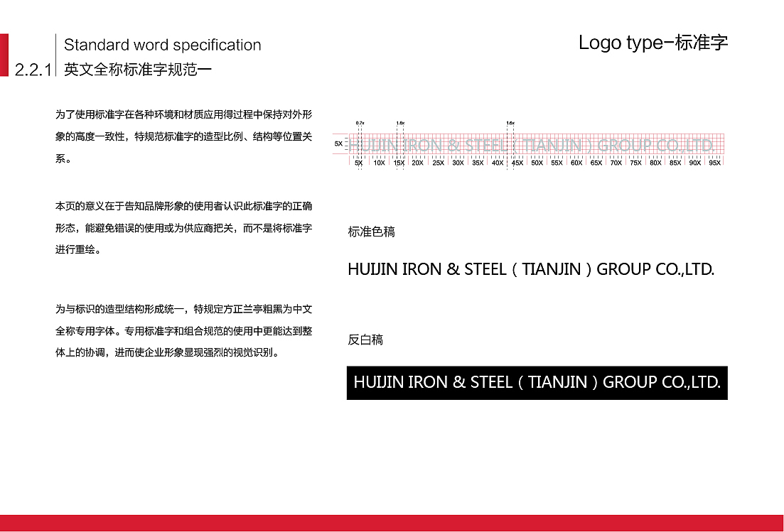Image resolution: width=784 pixels, height=532 pixels.
Task: Click the 'Logo type-标准字' title
Action: tap(653, 43)
